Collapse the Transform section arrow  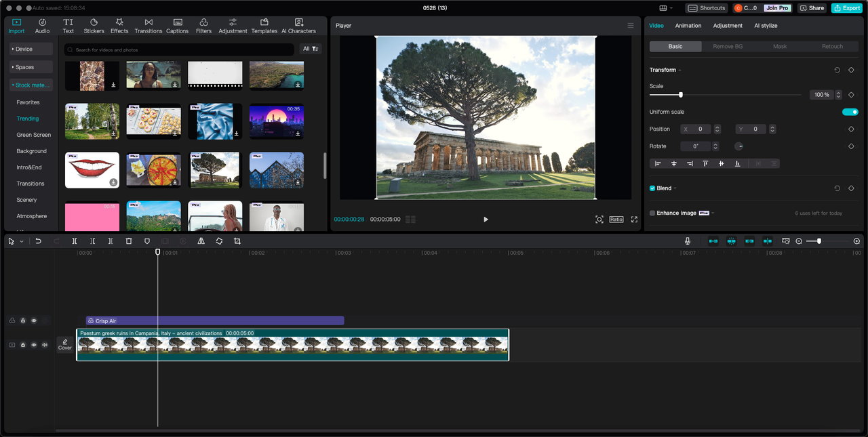point(680,70)
